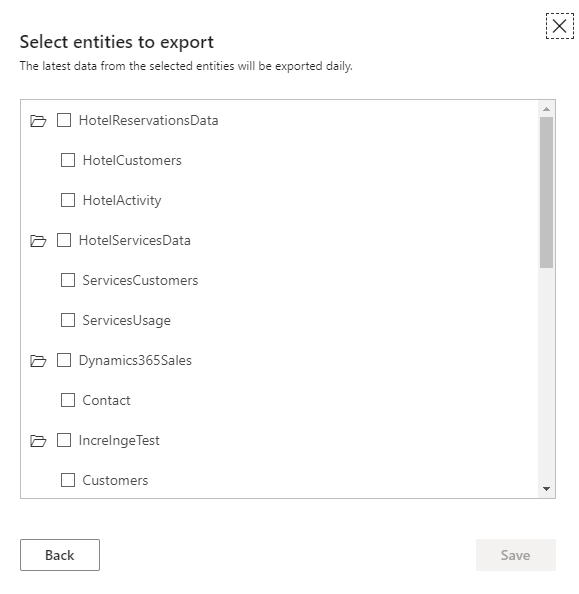Click the IncreIngeTest folder icon

click(38, 441)
